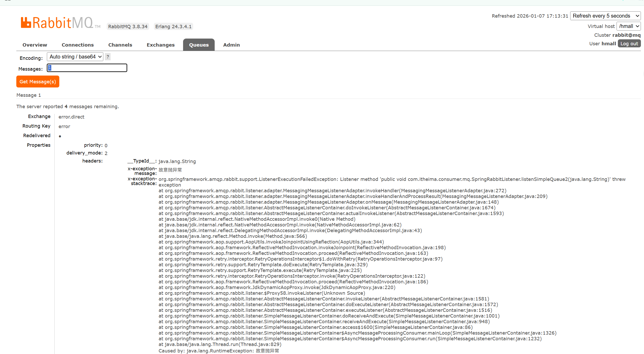Viewport: 644px width, 354px height.
Task: Go to the Channels tab
Action: pos(120,45)
